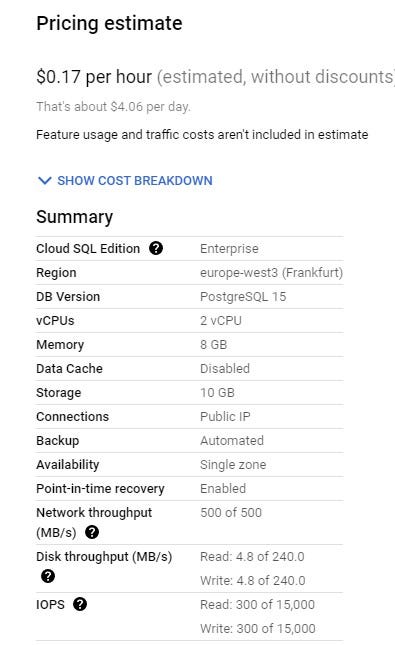Screen dimensions: 395x645
Task: Click the Pricing estimate heading
Action: tap(109, 23)
